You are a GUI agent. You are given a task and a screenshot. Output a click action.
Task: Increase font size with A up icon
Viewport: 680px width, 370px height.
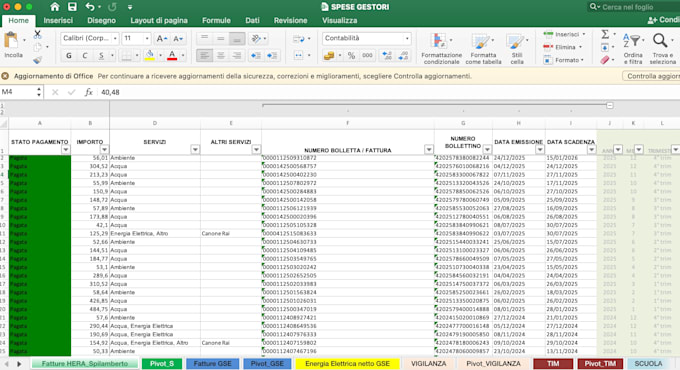click(161, 39)
